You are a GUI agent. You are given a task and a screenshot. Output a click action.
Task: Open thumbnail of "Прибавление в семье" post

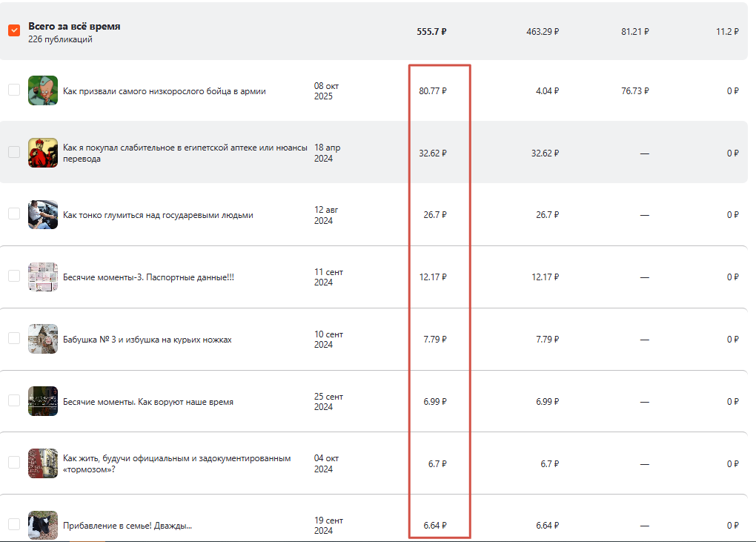tap(43, 525)
